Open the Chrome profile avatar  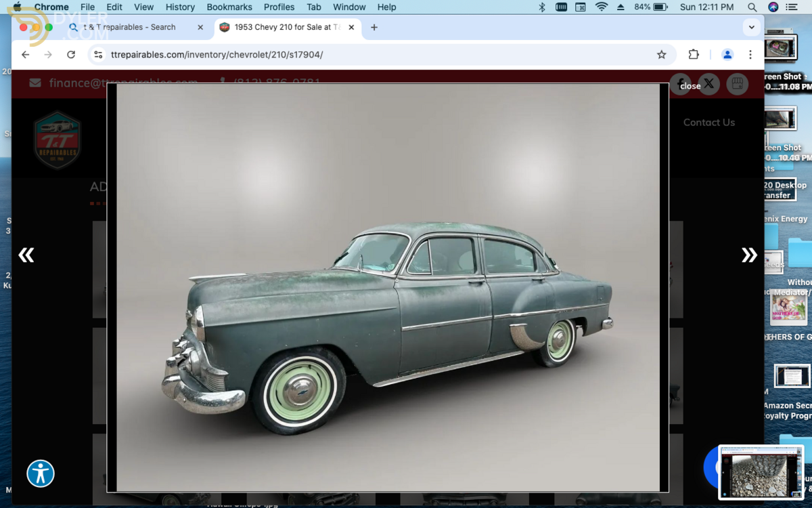pyautogui.click(x=727, y=55)
